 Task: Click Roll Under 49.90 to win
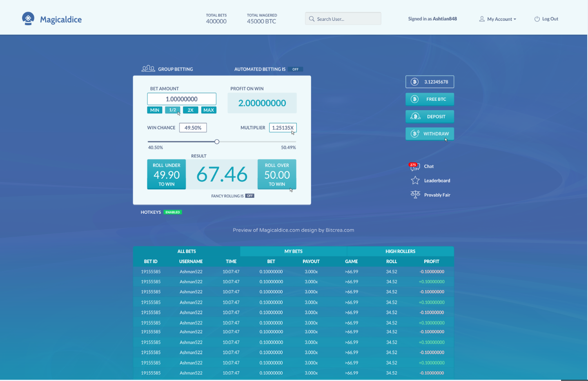167,174
